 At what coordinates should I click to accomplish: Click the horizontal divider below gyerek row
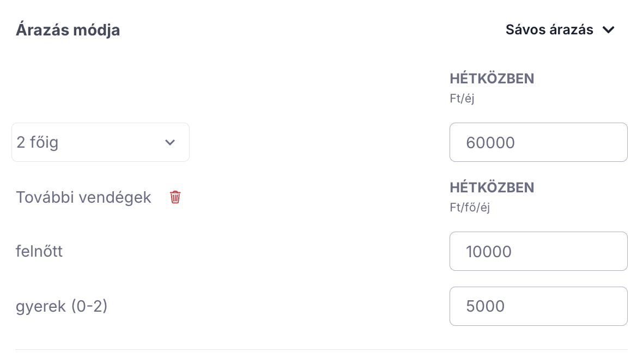click(x=321, y=350)
